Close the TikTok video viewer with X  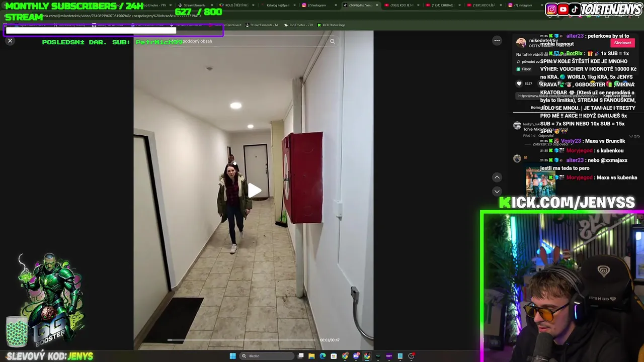(10, 41)
